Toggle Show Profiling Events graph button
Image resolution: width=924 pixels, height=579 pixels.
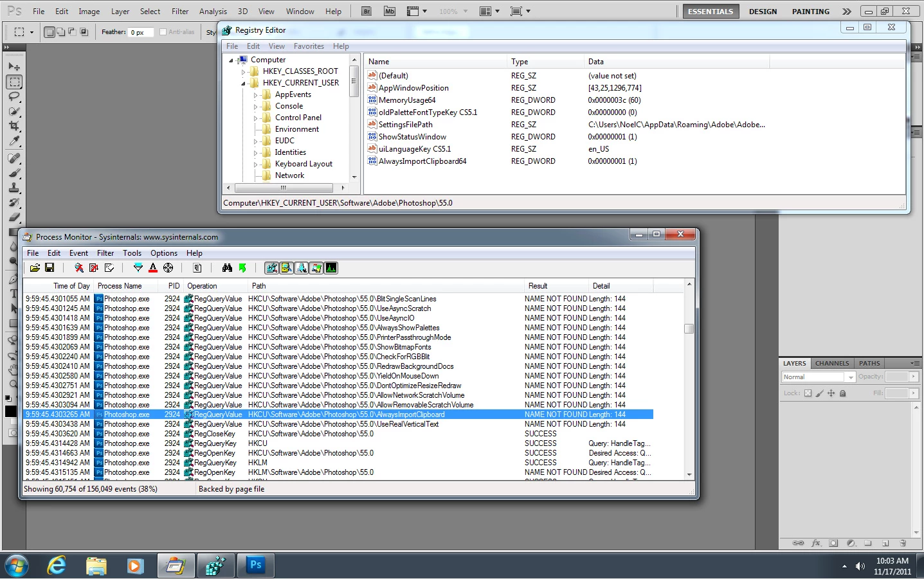tap(331, 268)
